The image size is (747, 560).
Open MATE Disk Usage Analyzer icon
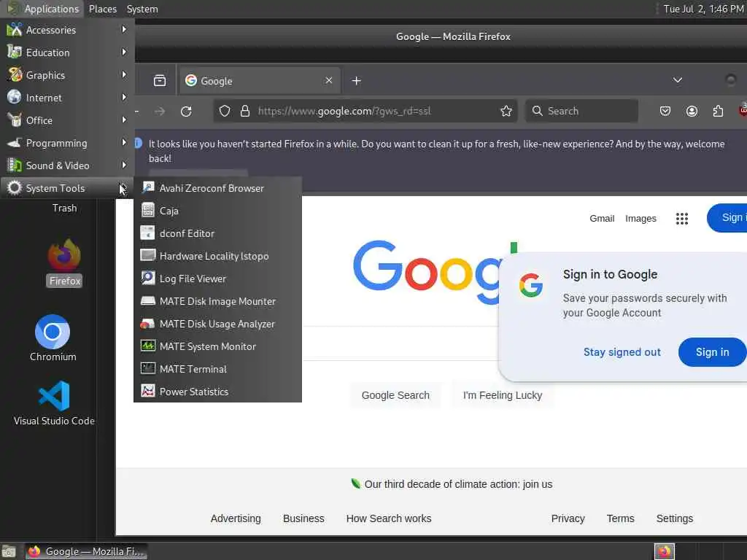147,323
